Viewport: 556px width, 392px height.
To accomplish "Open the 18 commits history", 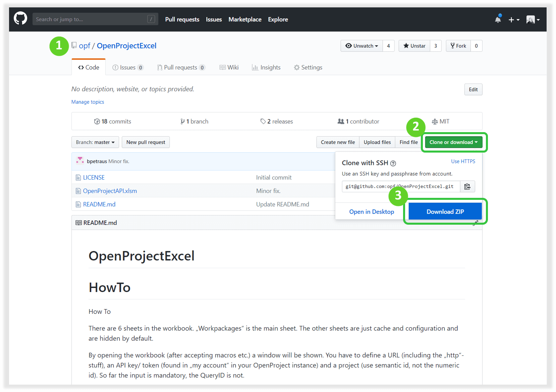I will pos(113,121).
